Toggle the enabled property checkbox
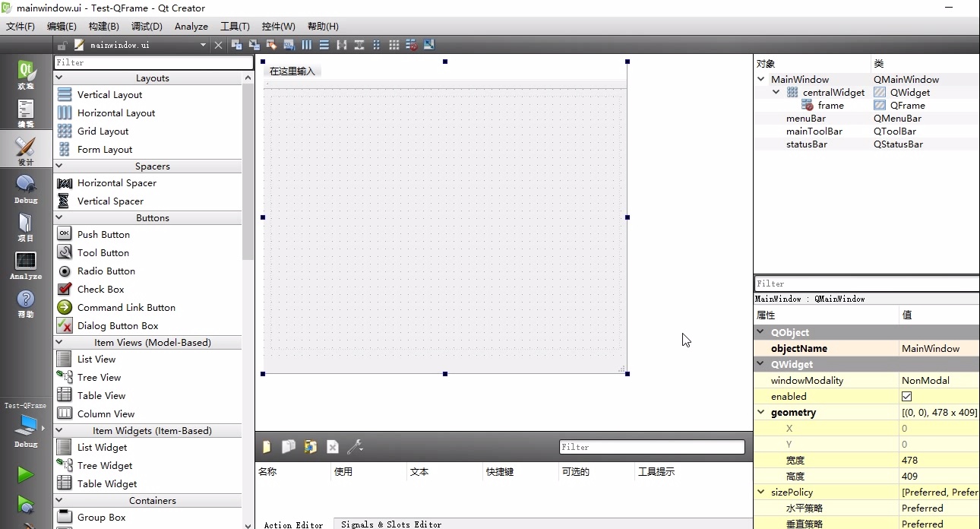 [x=906, y=396]
